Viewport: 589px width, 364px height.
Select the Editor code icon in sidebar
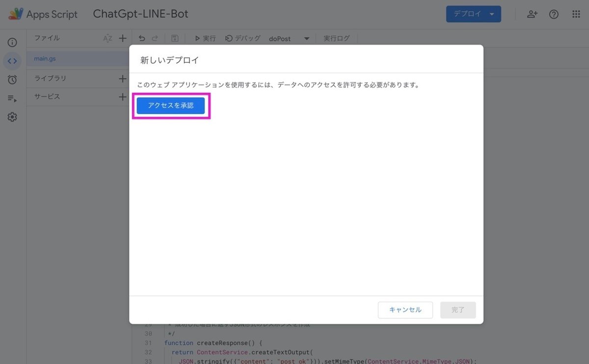12,61
